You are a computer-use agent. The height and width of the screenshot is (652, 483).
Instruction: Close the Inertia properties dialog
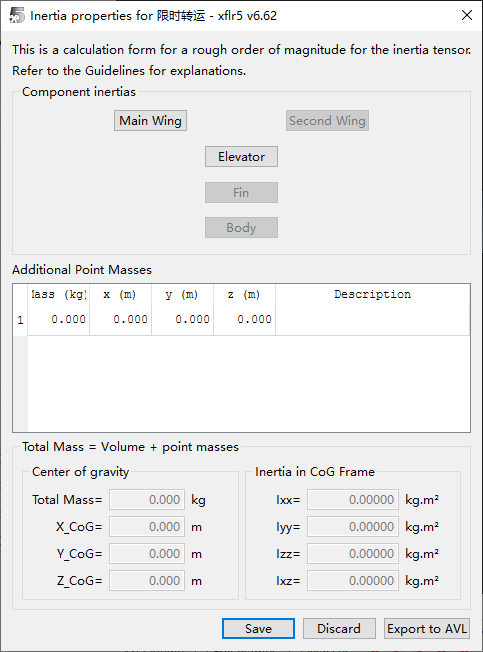tap(467, 15)
